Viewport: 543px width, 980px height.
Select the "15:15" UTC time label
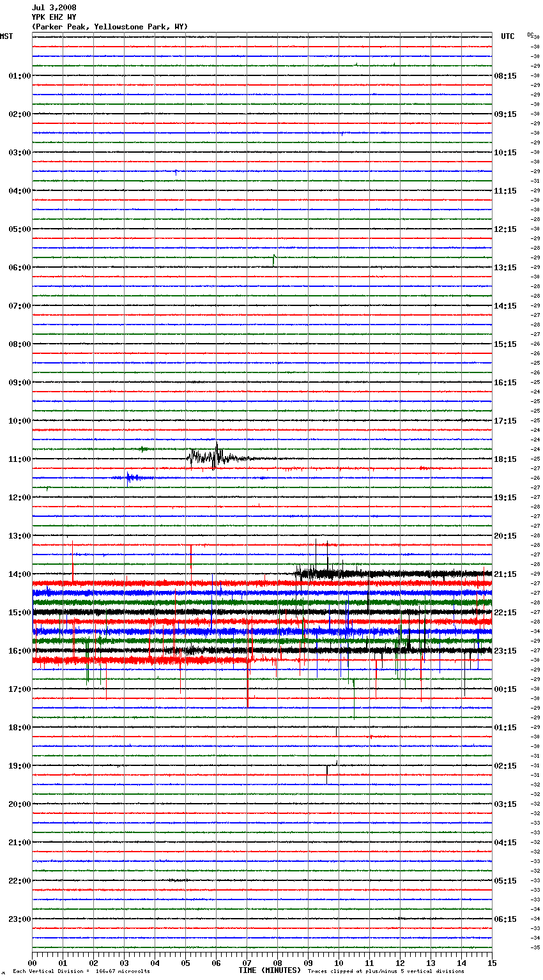pyautogui.click(x=505, y=344)
